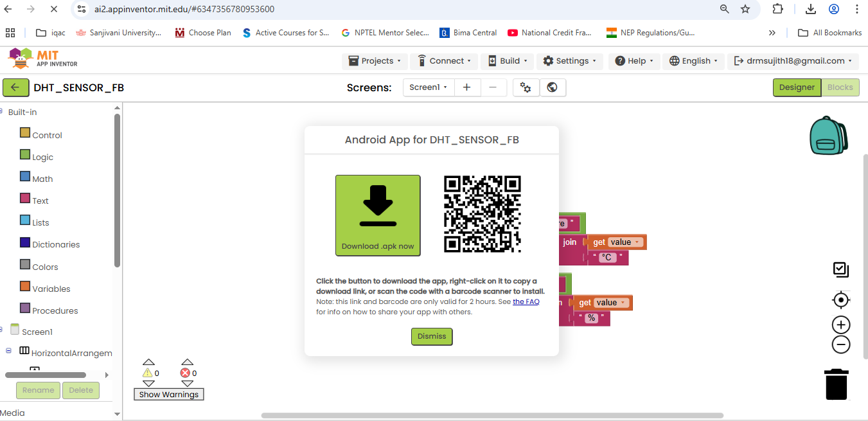Click the large download arrow icon
868x421 pixels.
[x=378, y=206]
